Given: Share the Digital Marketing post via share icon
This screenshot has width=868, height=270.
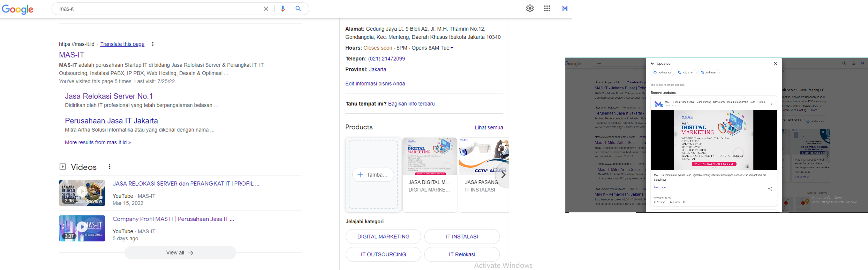Looking at the screenshot, I should 770,189.
